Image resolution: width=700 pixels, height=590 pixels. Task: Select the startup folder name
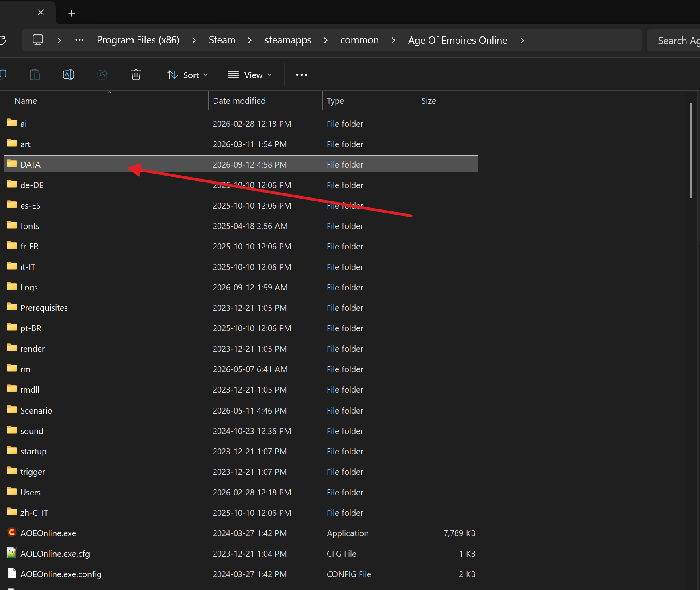pyautogui.click(x=33, y=452)
